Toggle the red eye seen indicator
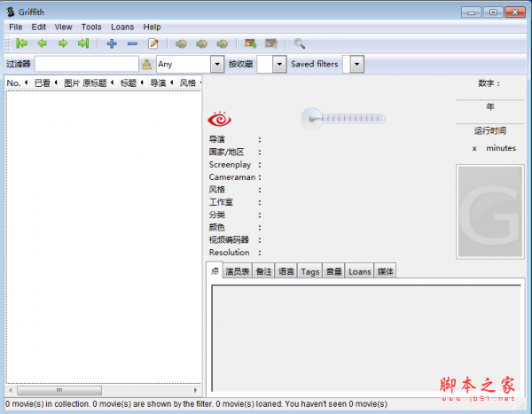 pos(220,119)
